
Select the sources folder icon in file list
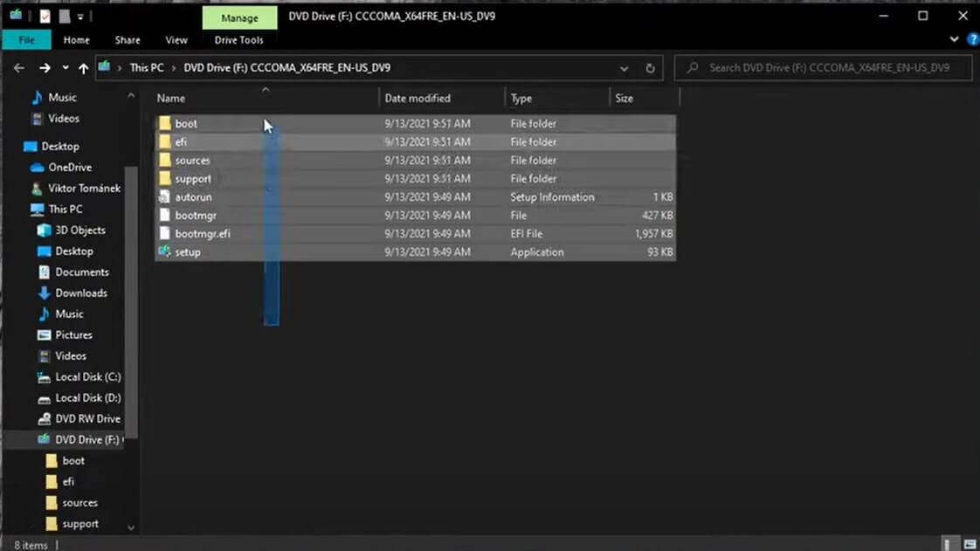click(164, 160)
